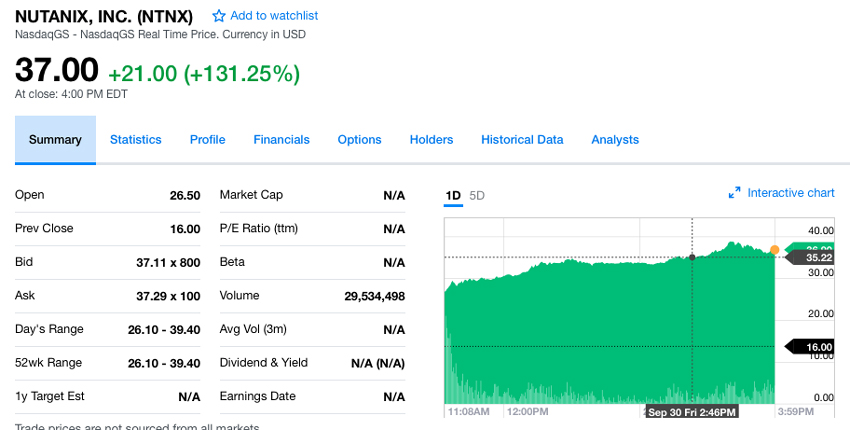This screenshot has height=430, width=850.
Task: Click the P/E Ratio (ttm) label
Action: 259,228
